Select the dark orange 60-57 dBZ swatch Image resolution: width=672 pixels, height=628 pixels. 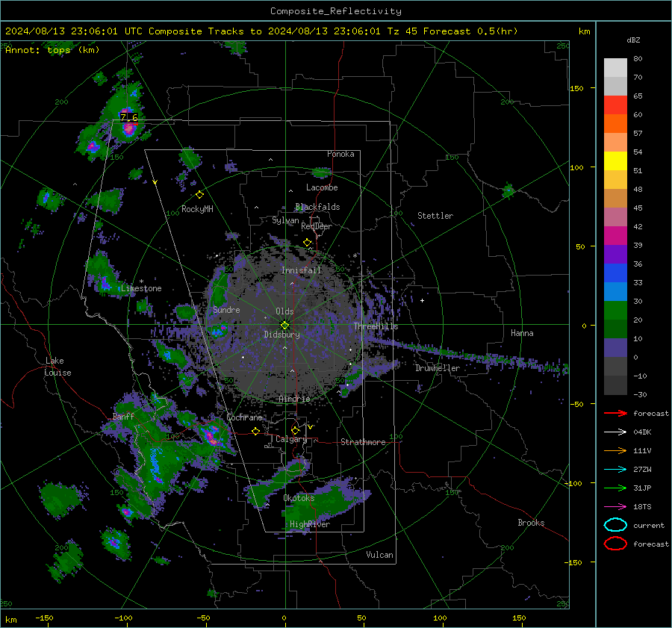pos(615,124)
